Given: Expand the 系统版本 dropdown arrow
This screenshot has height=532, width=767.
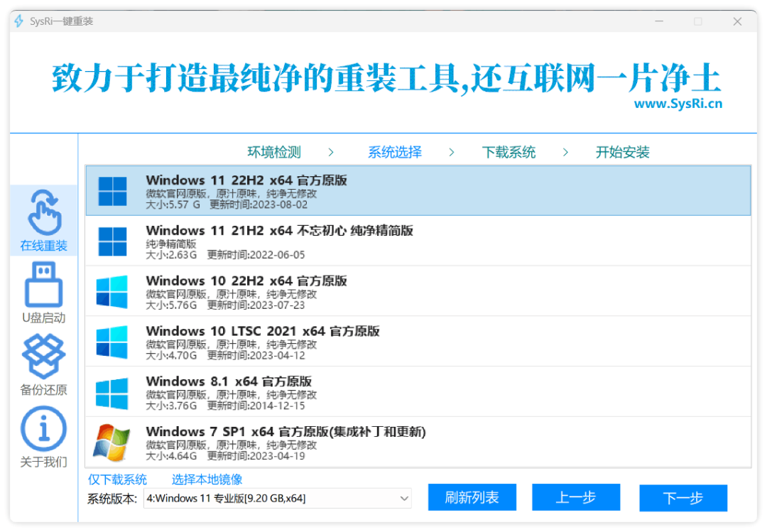Looking at the screenshot, I should click(404, 499).
